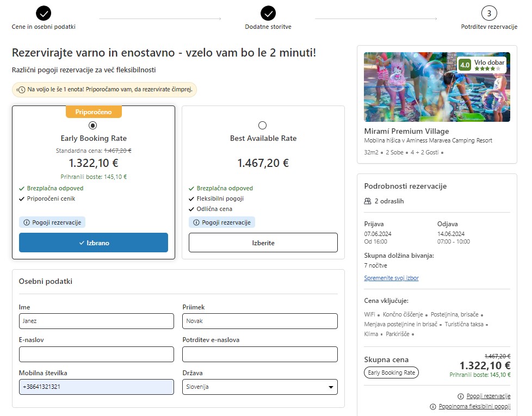The image size is (532, 416).
Task: Open 'Spremenite svoj izbor' link
Action: click(x=391, y=278)
